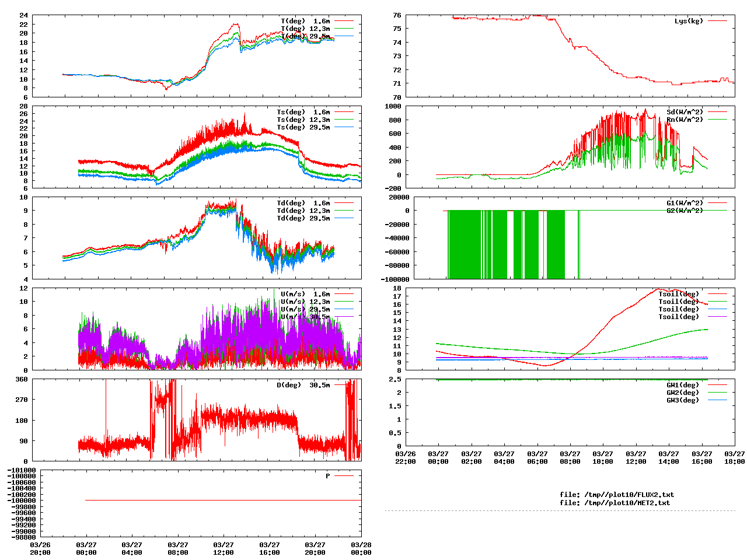Click the red line sample beside Lys(kg)
Viewport: 747px width, 560px height.
717,21
